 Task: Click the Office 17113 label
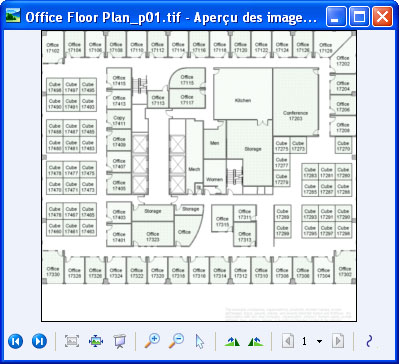pyautogui.click(x=158, y=100)
